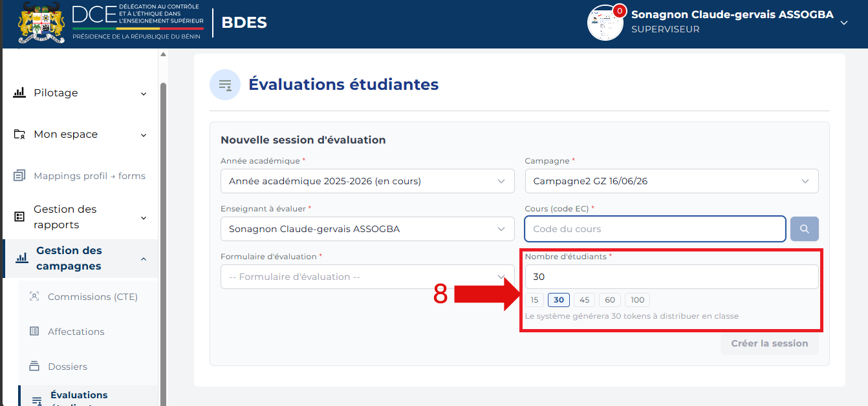The width and height of the screenshot is (868, 406).
Task: Choose the 30 students preset
Action: point(559,300)
